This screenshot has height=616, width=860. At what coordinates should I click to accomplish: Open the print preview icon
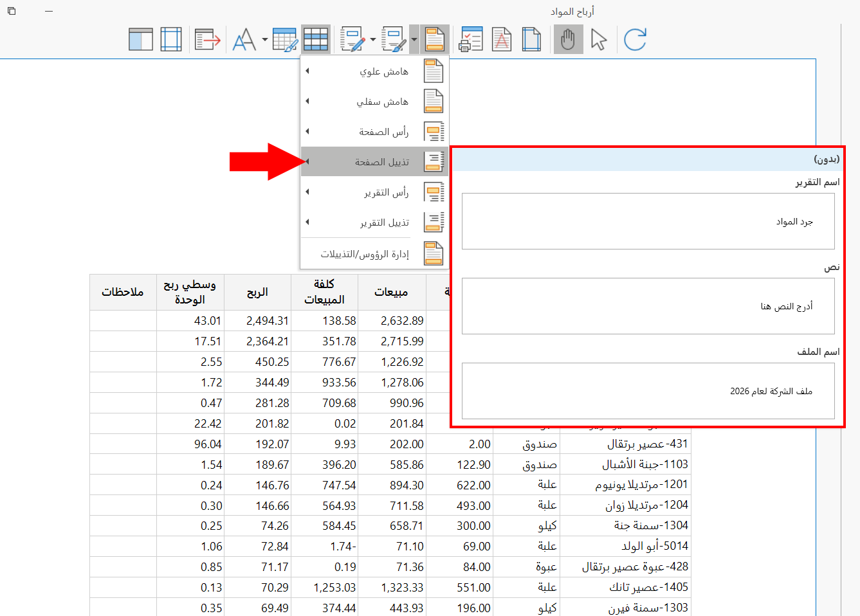[471, 39]
